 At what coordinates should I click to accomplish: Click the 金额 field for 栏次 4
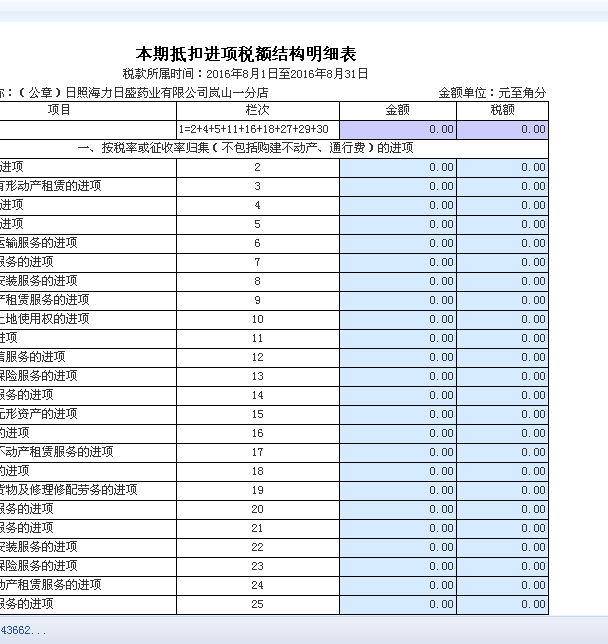point(398,205)
